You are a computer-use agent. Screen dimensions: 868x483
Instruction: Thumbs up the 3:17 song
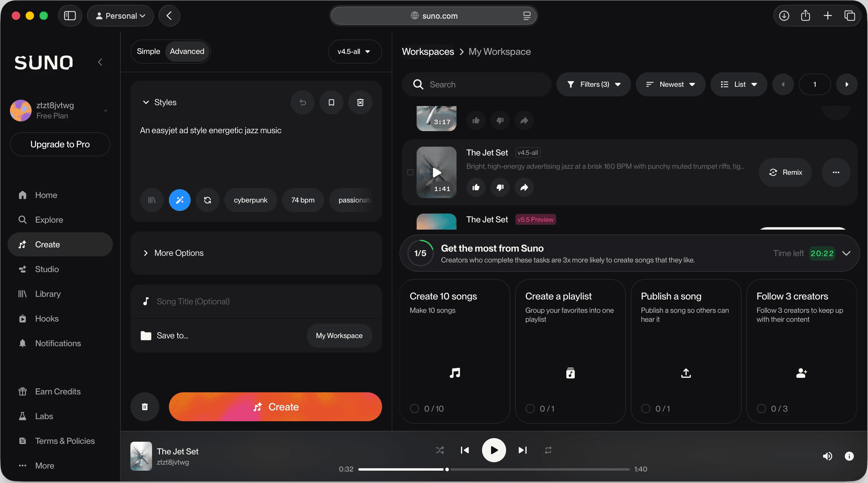coord(476,121)
